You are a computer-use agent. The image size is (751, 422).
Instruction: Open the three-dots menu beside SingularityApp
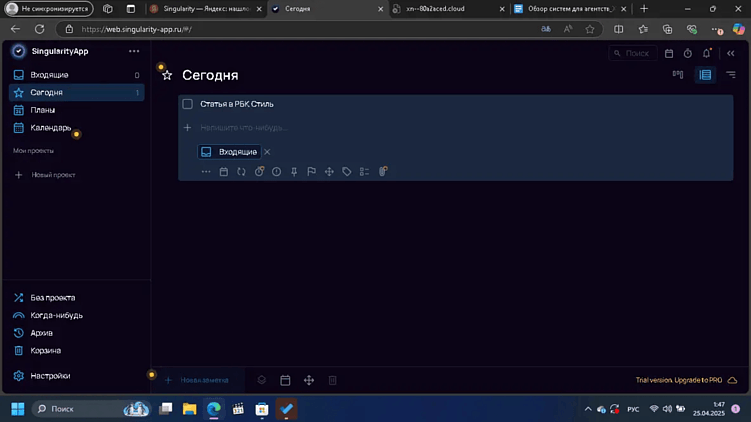(134, 51)
